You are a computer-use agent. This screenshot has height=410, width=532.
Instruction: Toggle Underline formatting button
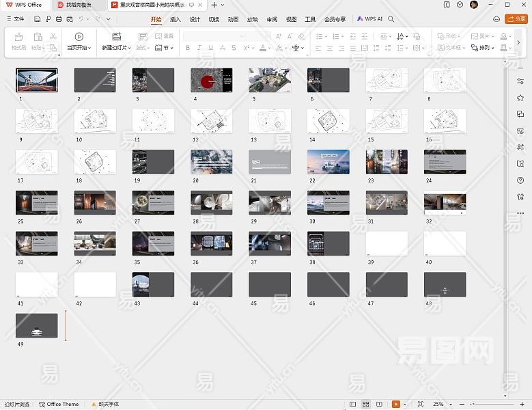click(210, 49)
